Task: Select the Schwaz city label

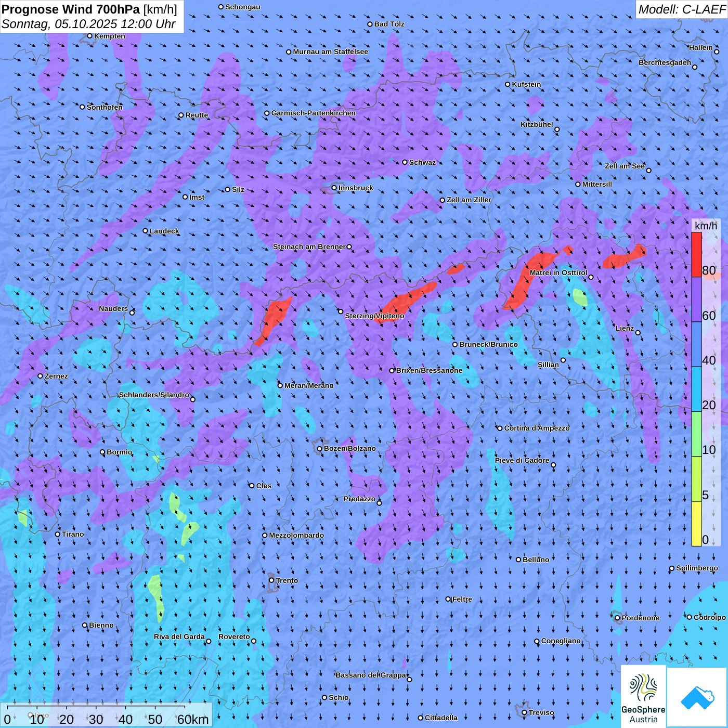Action: pyautogui.click(x=422, y=162)
